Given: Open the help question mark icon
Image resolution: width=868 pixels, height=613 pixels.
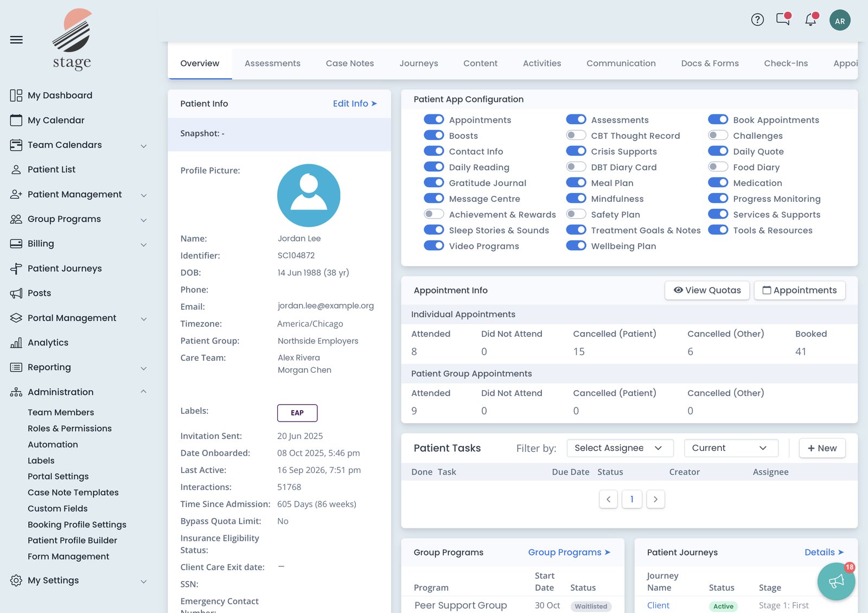Looking at the screenshot, I should pos(757,20).
